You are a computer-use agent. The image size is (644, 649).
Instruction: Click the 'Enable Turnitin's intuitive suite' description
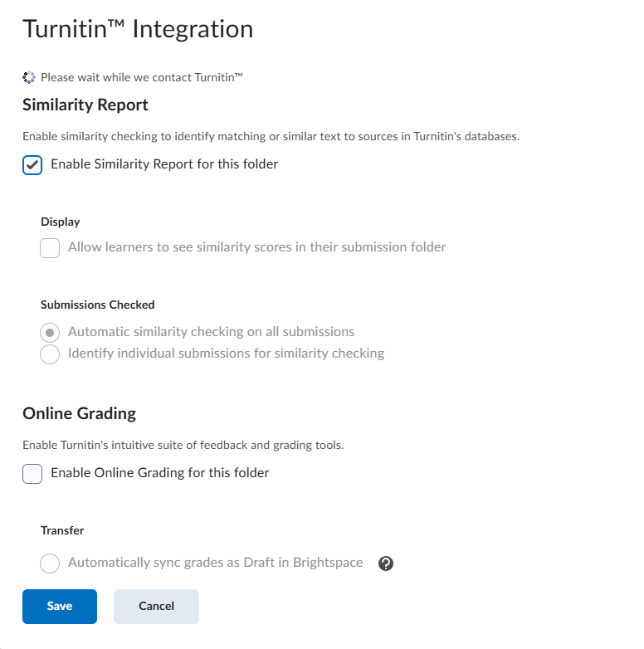[x=183, y=445]
